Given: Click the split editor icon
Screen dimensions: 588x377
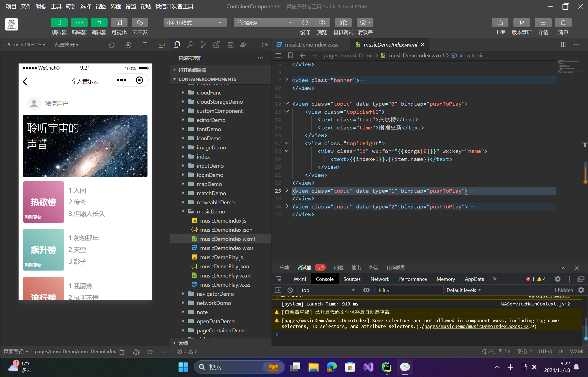Looking at the screenshot, I should point(563,45).
